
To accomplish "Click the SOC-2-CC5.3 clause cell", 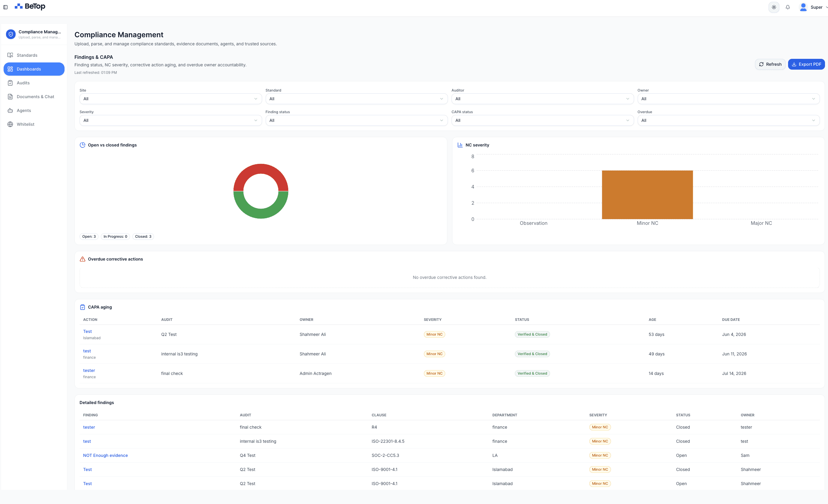I will [x=385, y=455].
